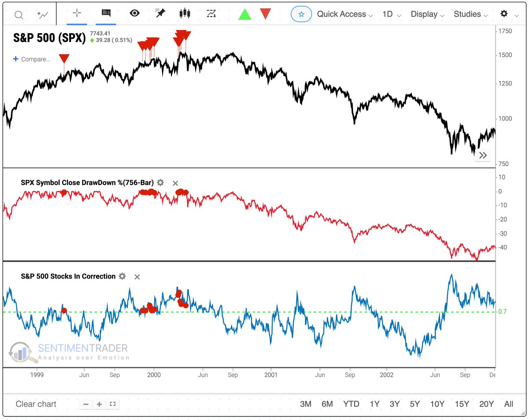Click the dashed trend line tool
The image size is (529, 420).
tap(211, 14)
